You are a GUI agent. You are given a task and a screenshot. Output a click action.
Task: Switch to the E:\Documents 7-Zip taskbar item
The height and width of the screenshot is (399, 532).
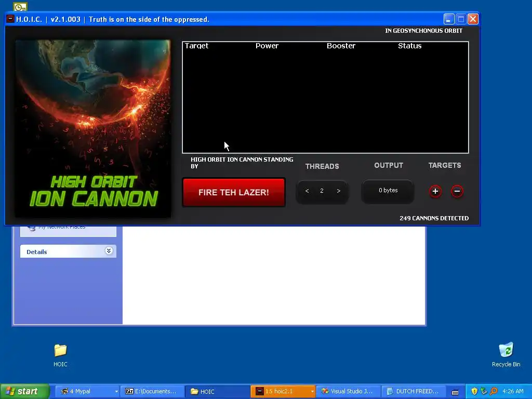(x=152, y=391)
